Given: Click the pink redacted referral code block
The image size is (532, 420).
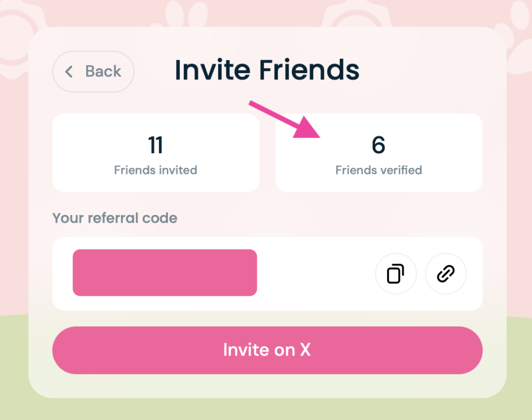Looking at the screenshot, I should [165, 273].
